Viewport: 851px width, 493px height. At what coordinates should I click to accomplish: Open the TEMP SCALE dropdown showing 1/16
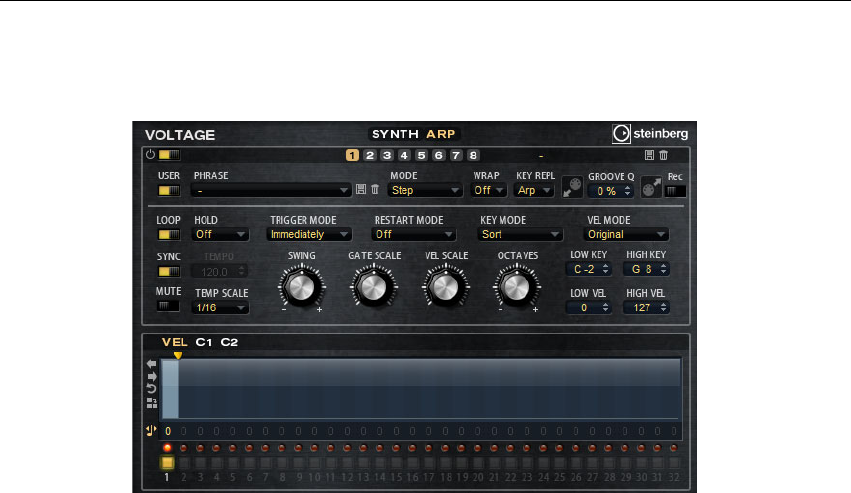click(220, 307)
